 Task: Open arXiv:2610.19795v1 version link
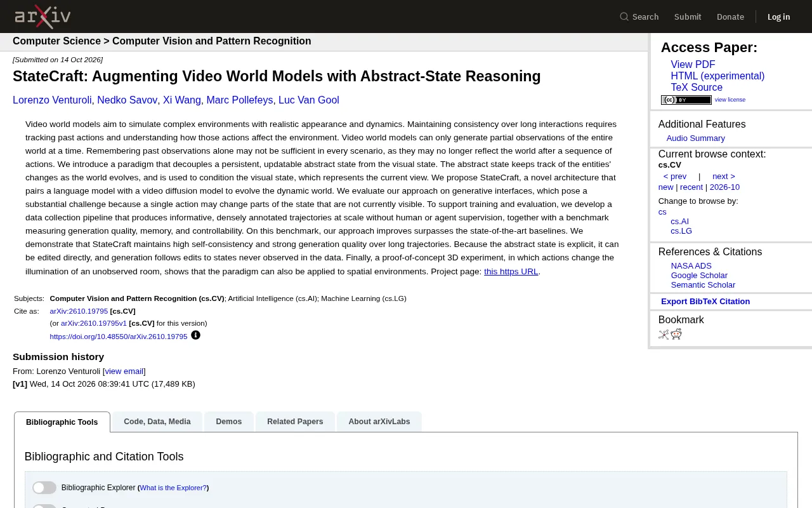click(x=94, y=323)
